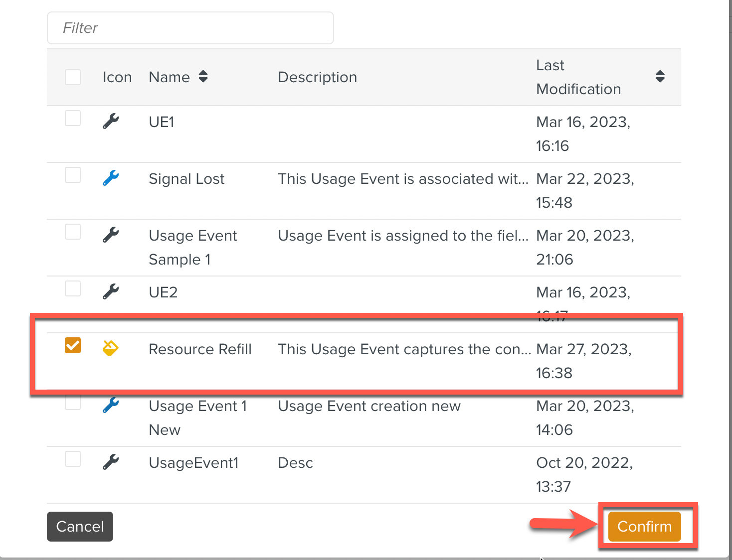732x560 pixels.
Task: Click the wrench icon for UE2
Action: coord(110,291)
